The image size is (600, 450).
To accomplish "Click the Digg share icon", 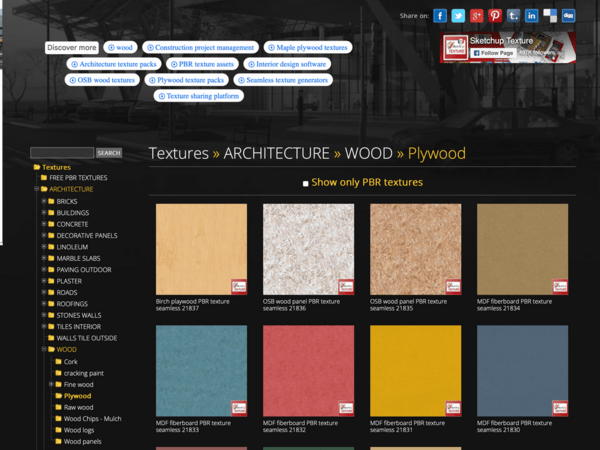I will click(x=568, y=16).
